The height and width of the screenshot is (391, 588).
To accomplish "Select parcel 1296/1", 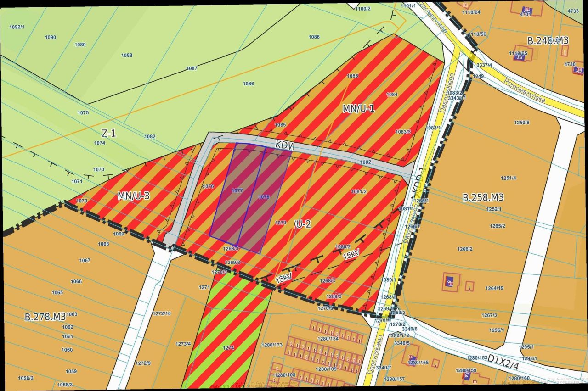I will (x=497, y=330).
